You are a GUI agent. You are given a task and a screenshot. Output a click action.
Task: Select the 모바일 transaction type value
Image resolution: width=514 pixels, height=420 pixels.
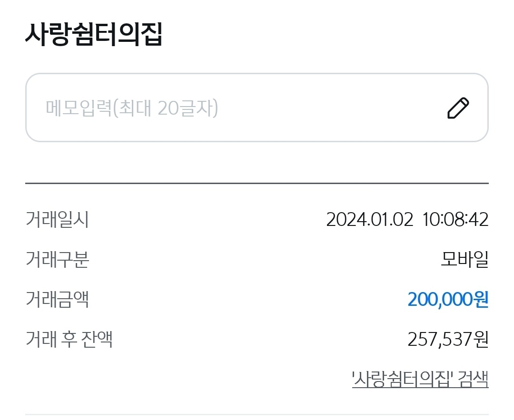[x=465, y=260]
